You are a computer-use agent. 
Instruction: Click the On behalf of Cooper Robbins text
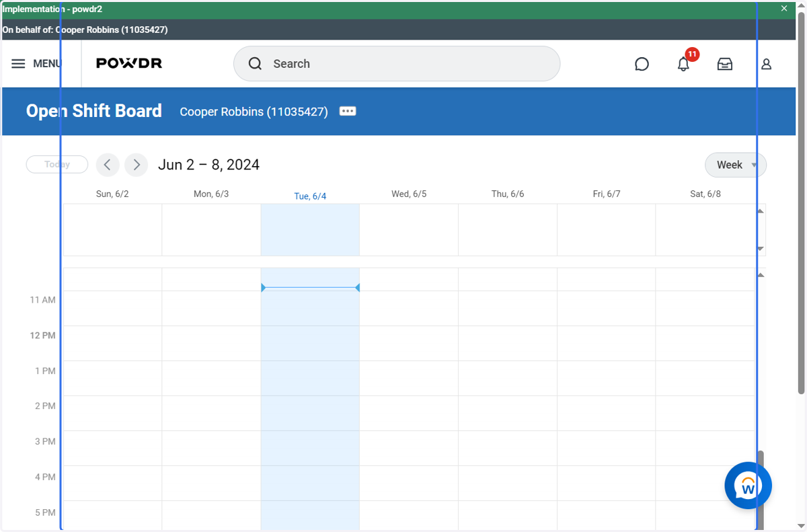pyautogui.click(x=85, y=30)
